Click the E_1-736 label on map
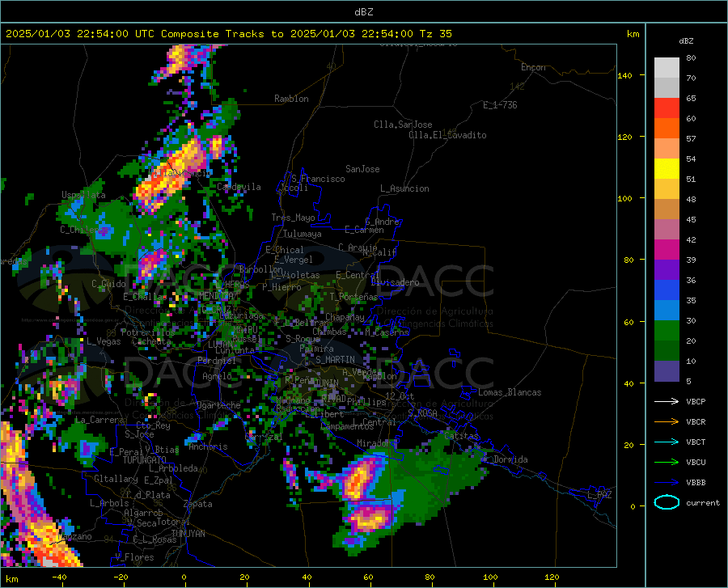The width and height of the screenshot is (728, 588). pos(500,105)
